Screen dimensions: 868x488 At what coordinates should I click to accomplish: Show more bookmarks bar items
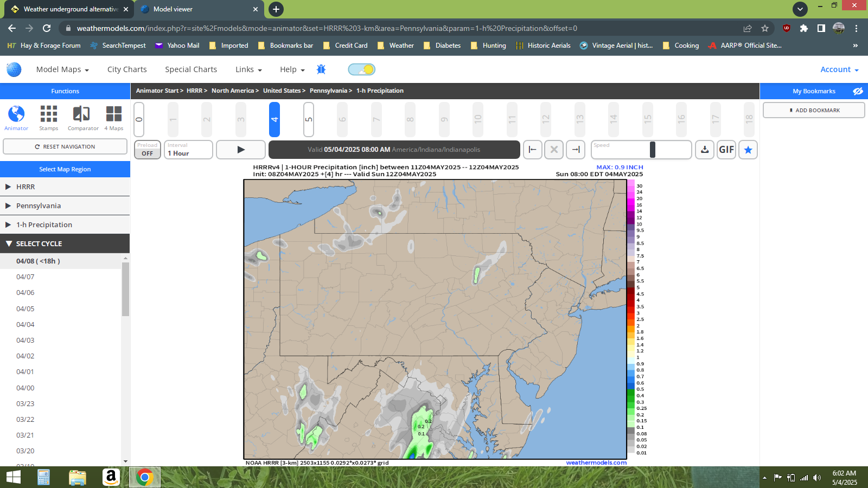tap(856, 46)
